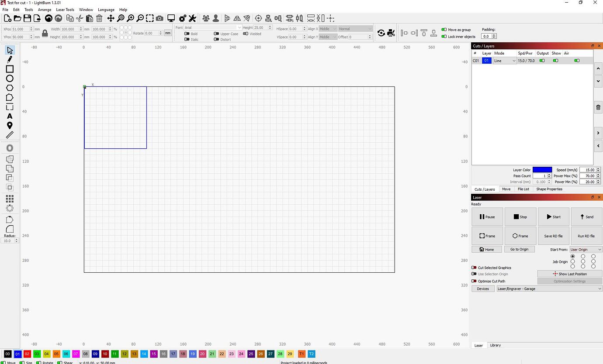603x364 pixels.
Task: Open the Align X dropdown
Action: 328,29
